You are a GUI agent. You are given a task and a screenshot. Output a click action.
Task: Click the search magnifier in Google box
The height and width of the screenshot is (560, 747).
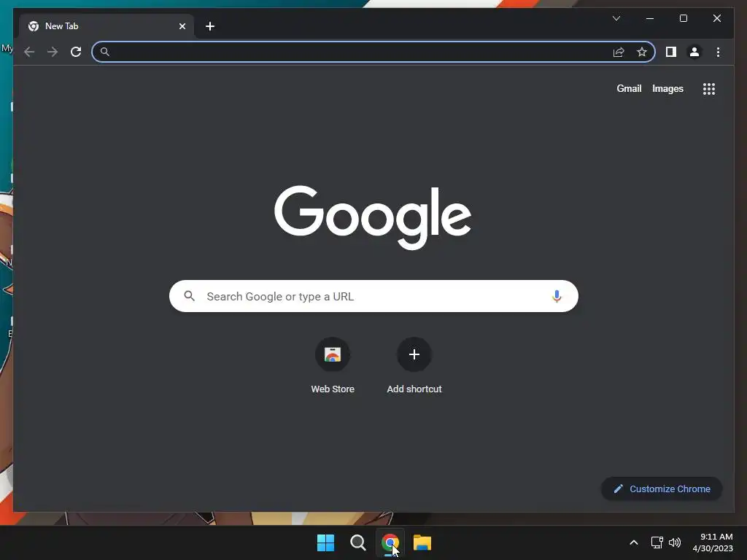[189, 296]
